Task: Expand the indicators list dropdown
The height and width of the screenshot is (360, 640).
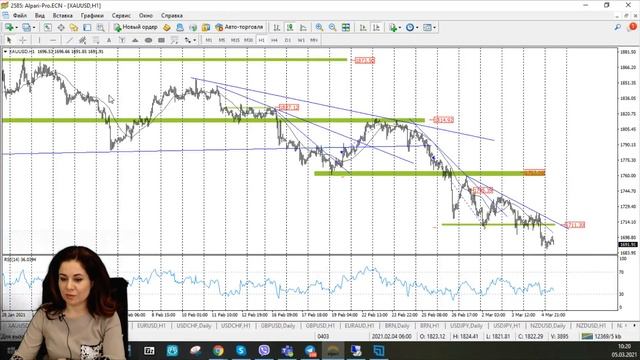Action: click(400, 27)
